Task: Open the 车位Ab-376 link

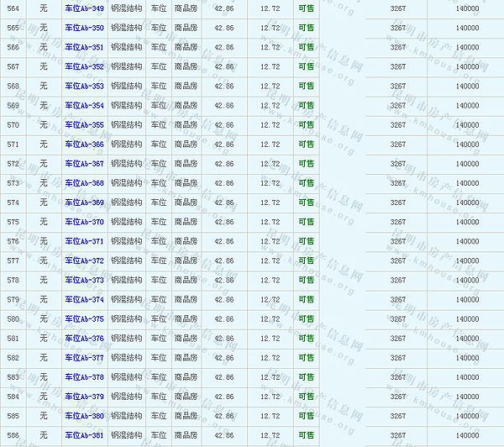Action: coord(84,339)
